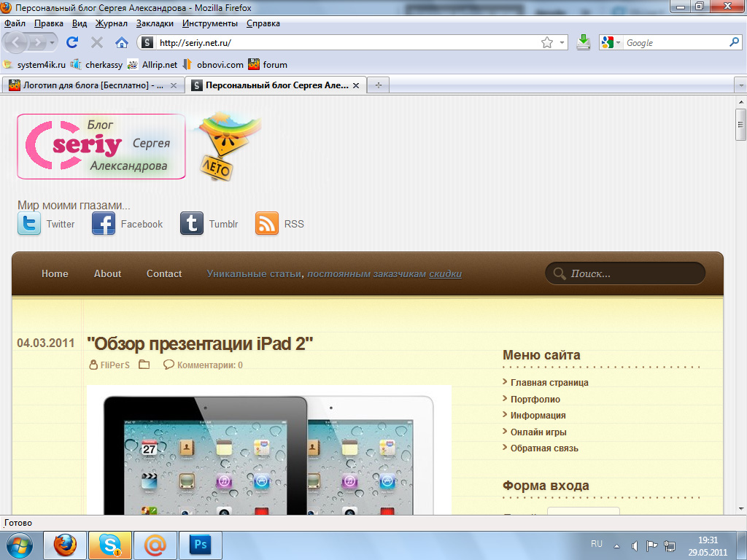Open Онлайн игры in the site menu

point(538,432)
